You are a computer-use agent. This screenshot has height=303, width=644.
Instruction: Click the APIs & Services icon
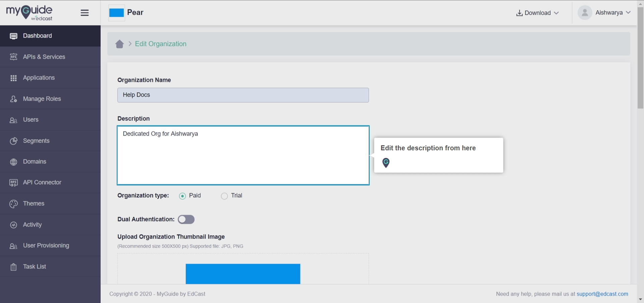tap(13, 57)
